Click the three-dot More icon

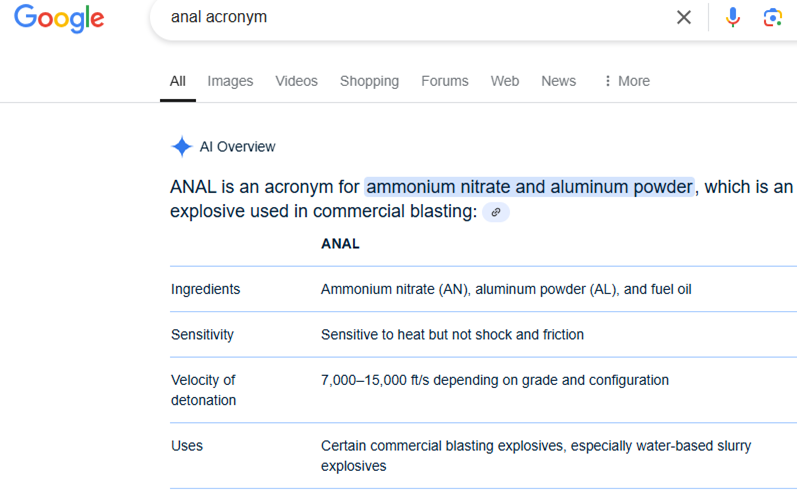tap(607, 81)
